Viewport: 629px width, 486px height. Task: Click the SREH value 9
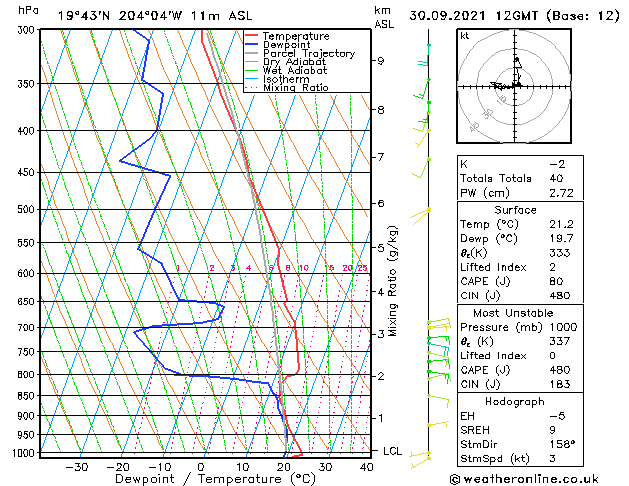tap(552, 430)
